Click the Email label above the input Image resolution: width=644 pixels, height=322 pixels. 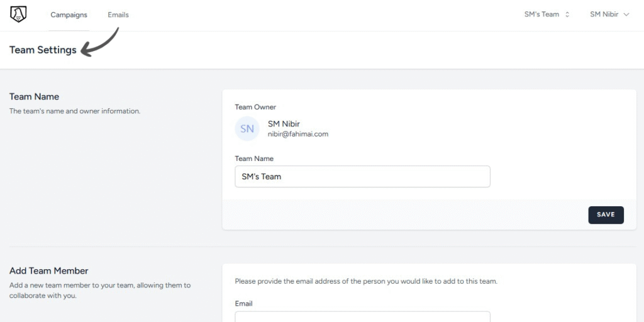click(243, 304)
